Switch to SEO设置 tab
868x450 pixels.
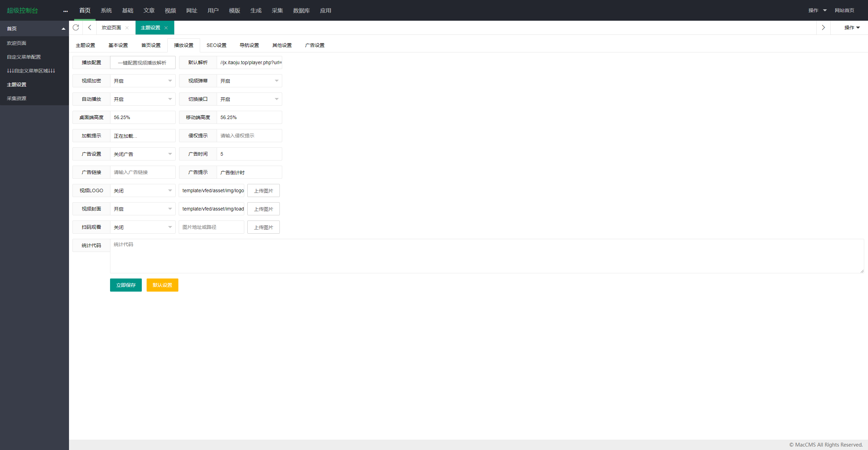216,45
